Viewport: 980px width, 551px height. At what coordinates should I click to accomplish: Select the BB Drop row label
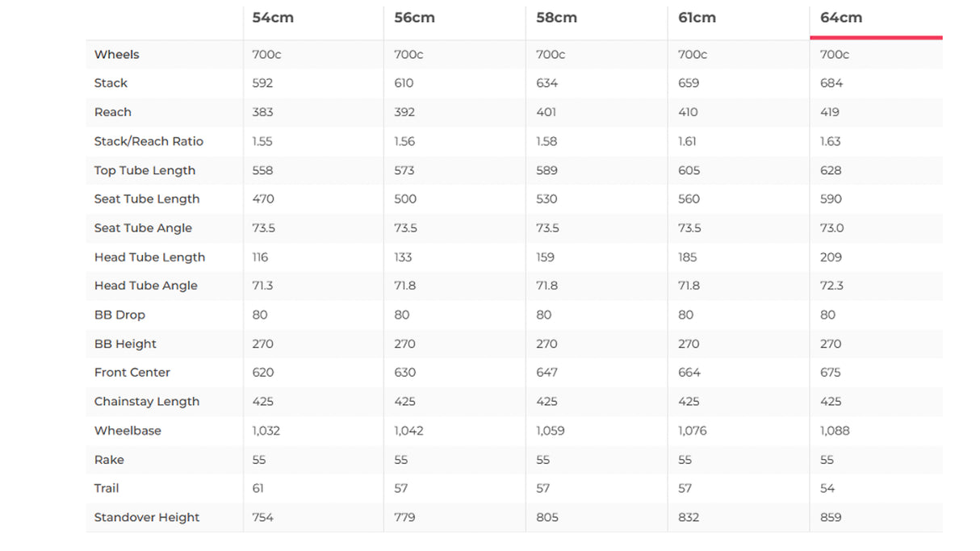tap(120, 315)
